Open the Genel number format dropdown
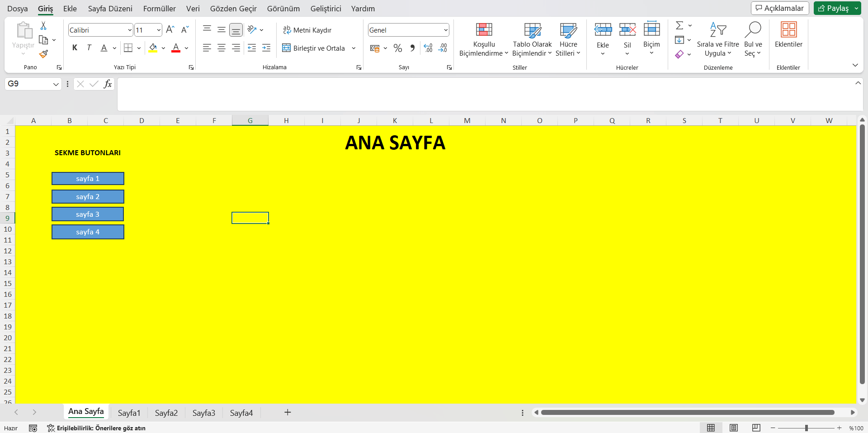 (446, 30)
